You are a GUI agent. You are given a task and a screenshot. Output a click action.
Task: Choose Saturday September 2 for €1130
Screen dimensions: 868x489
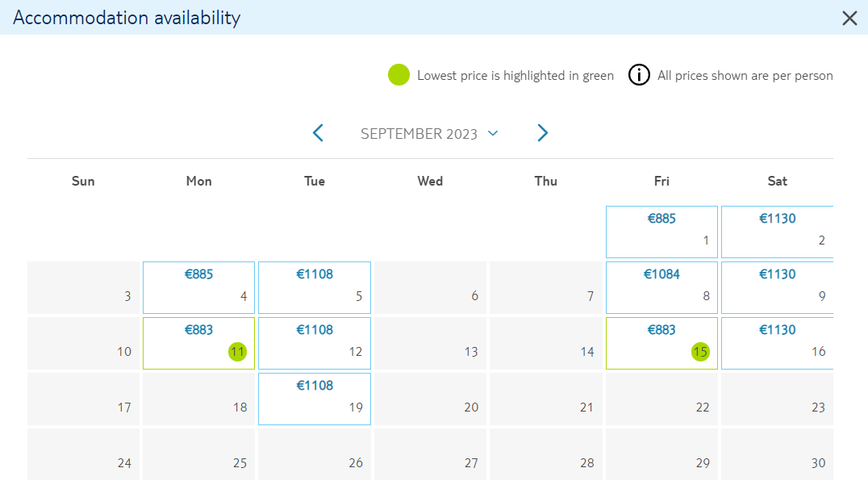click(777, 232)
